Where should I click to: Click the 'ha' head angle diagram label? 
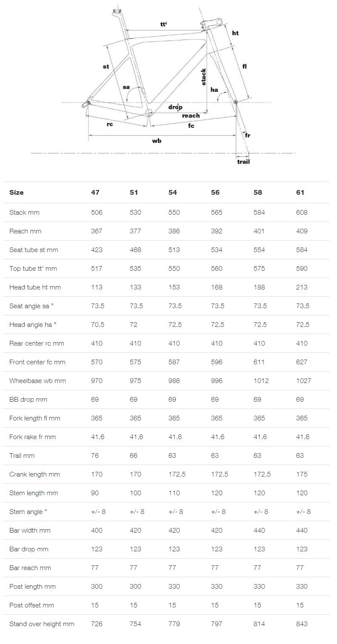pyautogui.click(x=214, y=90)
